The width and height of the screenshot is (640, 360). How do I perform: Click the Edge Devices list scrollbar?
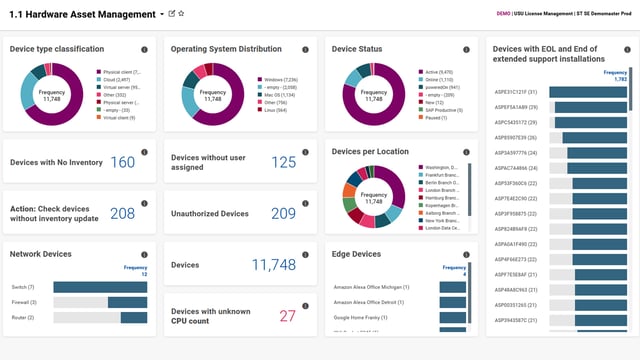469,293
